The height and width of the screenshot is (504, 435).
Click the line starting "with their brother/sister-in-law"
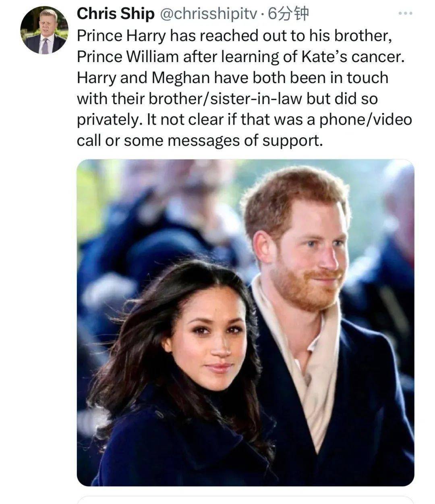coord(227,99)
